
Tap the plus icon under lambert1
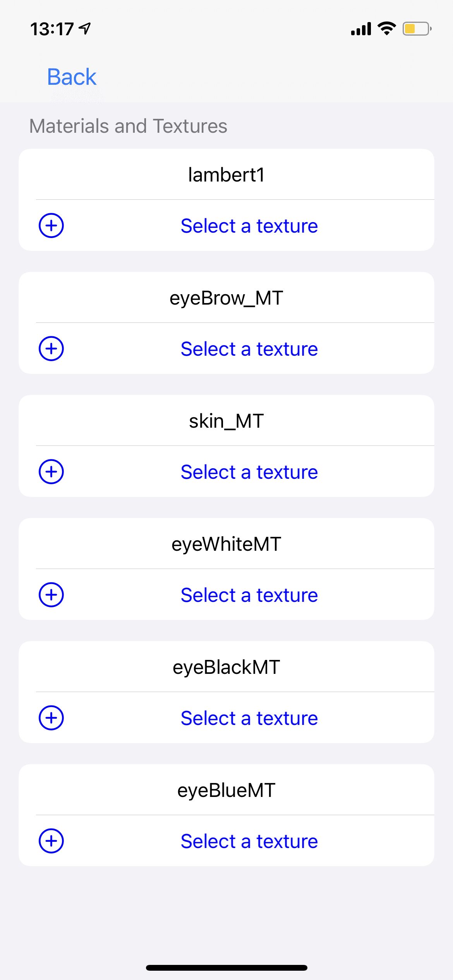[51, 226]
